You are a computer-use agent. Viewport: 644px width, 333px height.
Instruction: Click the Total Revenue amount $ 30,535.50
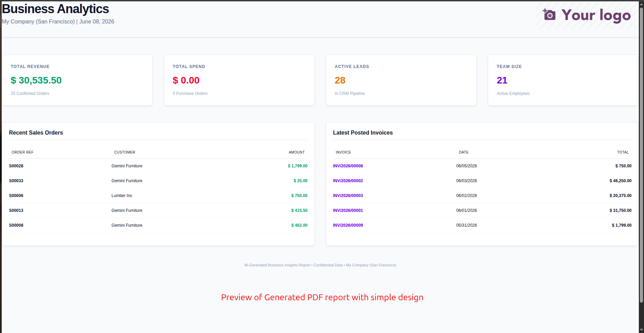(x=36, y=80)
